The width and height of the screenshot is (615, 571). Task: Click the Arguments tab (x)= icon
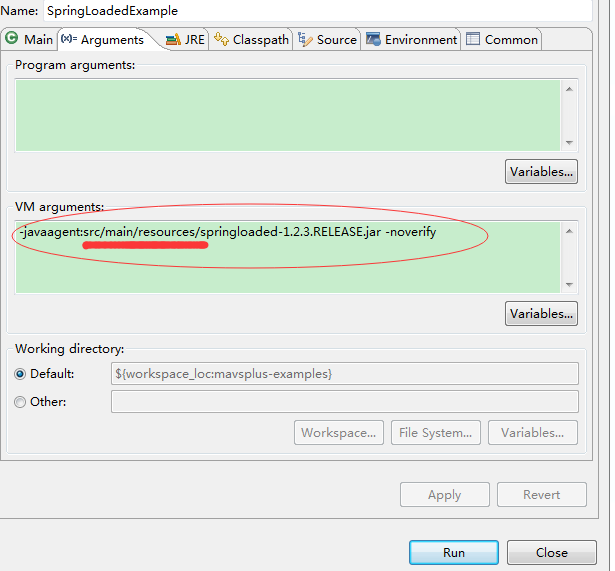tap(69, 38)
